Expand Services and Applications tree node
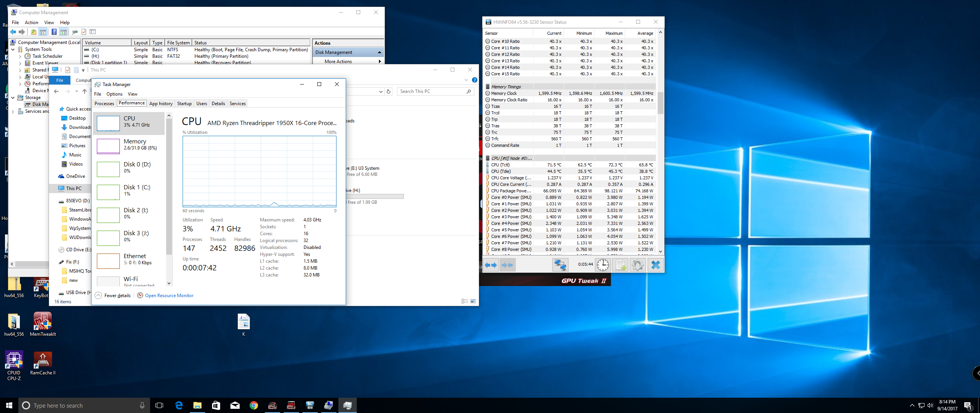Image resolution: width=980 pixels, height=413 pixels. (13, 112)
